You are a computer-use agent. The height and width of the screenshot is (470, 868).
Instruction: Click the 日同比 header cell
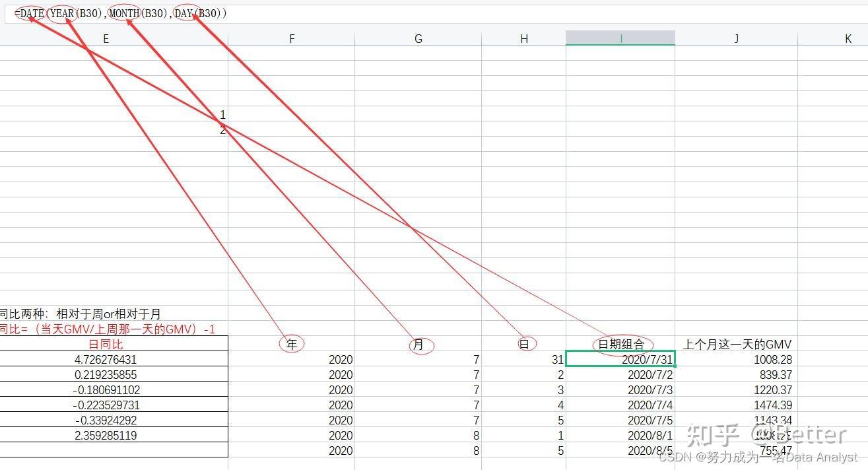point(106,344)
